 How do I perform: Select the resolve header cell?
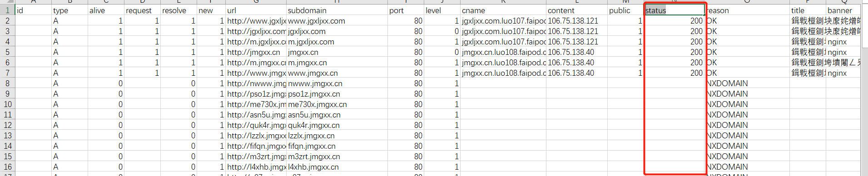coord(179,10)
